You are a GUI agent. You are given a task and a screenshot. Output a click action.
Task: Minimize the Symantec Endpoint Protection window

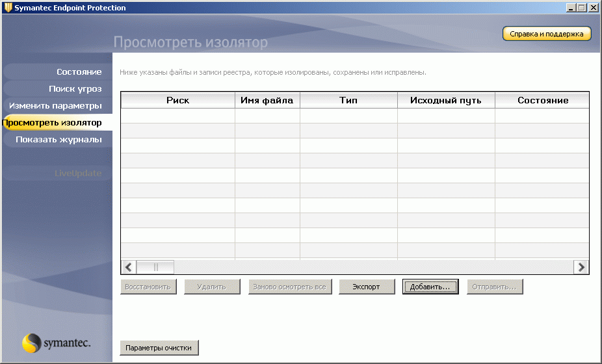571,8
